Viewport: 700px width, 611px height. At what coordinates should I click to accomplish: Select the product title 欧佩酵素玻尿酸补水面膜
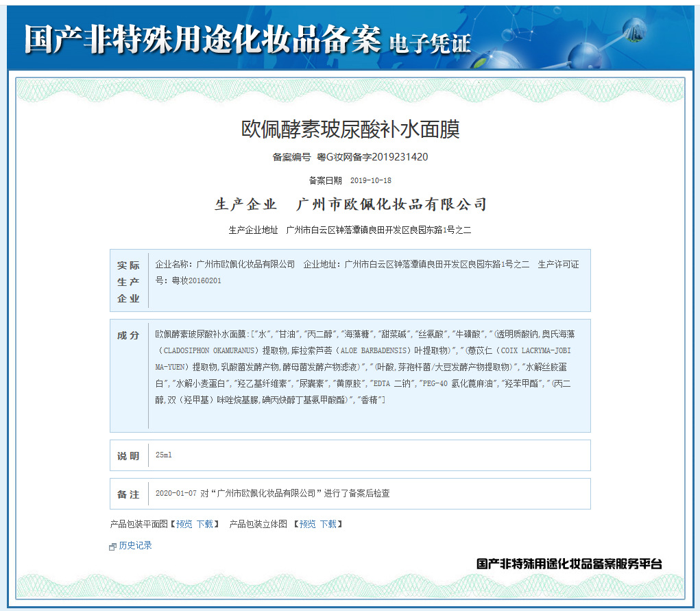350,130
